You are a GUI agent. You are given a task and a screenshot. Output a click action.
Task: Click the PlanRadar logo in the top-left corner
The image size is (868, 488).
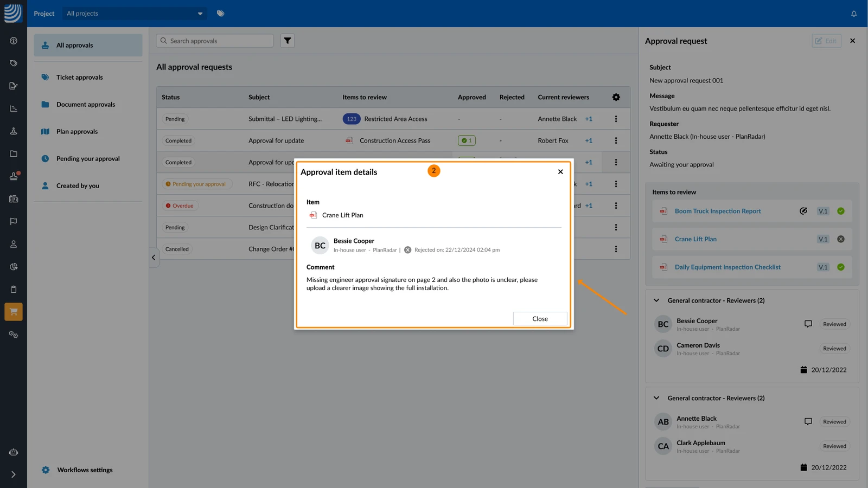(x=12, y=13)
